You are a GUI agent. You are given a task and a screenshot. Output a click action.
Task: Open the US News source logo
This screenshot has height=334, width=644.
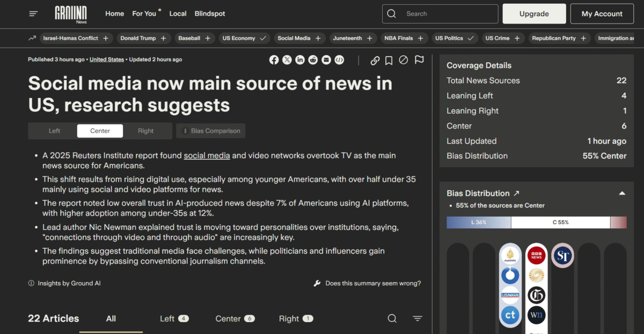tap(510, 295)
